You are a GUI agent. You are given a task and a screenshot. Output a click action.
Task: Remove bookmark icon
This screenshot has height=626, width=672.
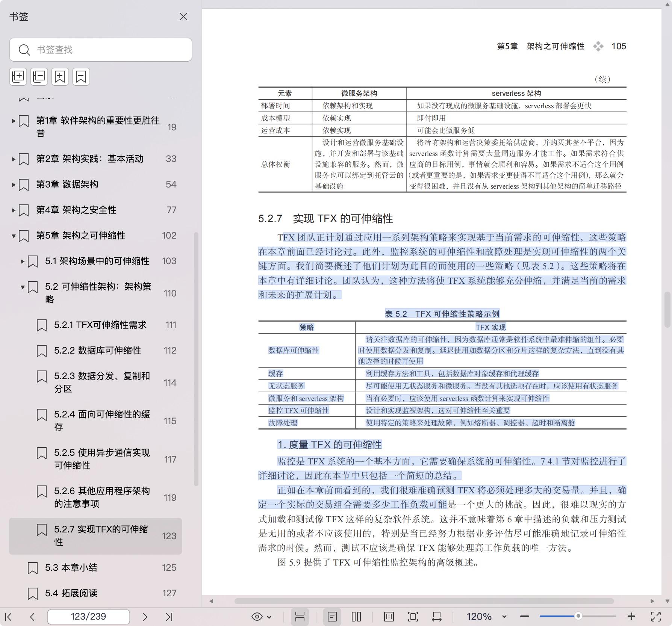point(81,77)
